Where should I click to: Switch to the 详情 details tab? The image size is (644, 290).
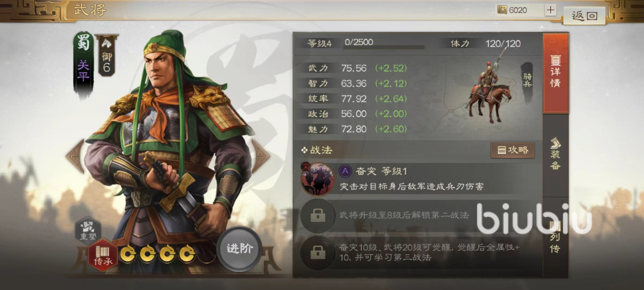(555, 73)
